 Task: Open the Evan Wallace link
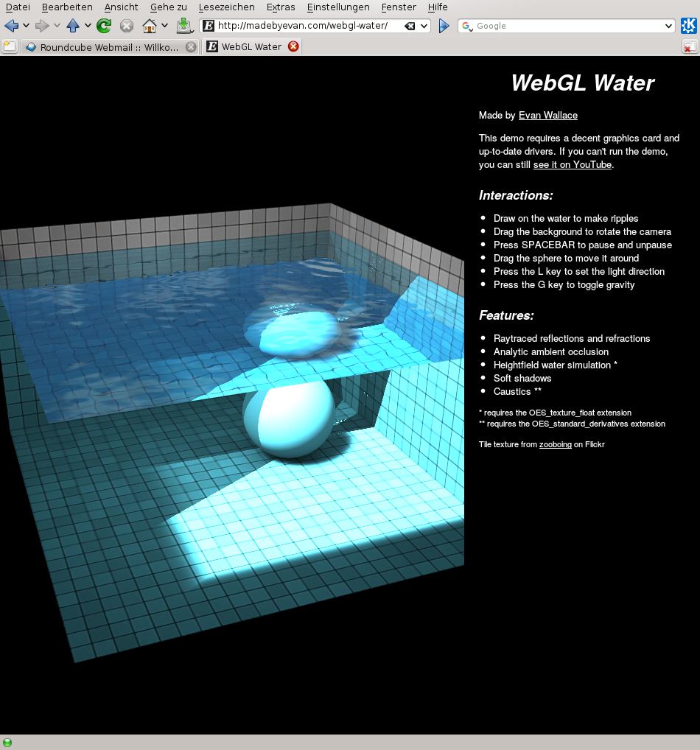point(547,115)
